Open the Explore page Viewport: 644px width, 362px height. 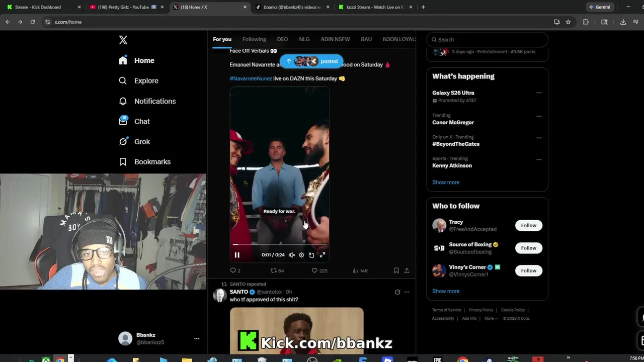pos(138,80)
